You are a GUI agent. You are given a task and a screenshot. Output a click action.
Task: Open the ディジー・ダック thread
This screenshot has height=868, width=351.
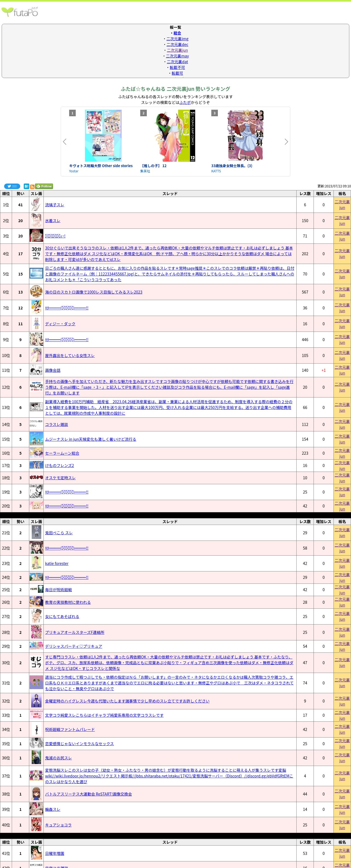[x=60, y=324]
